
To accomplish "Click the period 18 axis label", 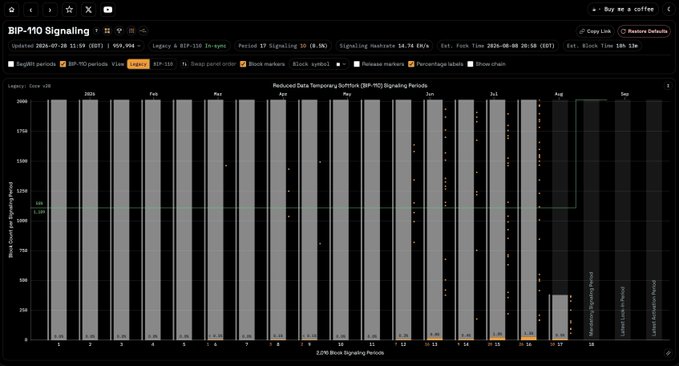I will coord(591,344).
